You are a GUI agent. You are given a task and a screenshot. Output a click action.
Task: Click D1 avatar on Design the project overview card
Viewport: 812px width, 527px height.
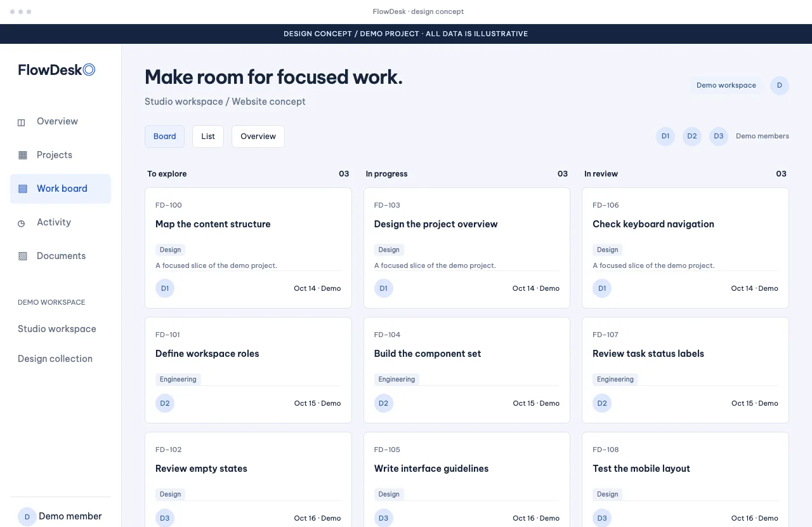[x=384, y=288]
